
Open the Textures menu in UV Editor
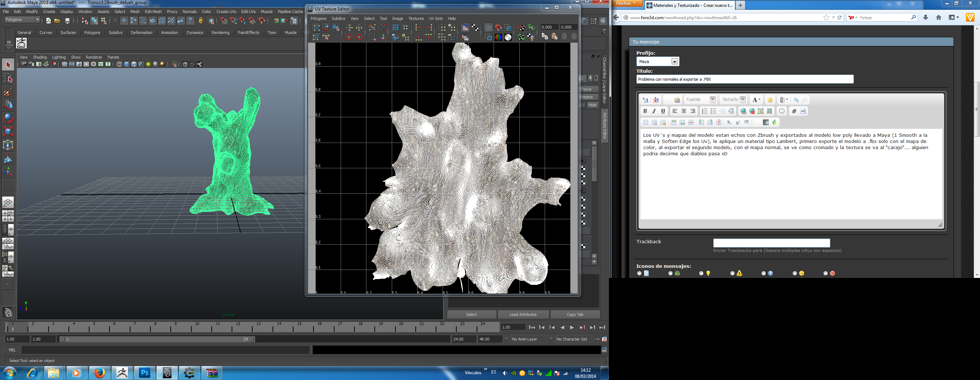pos(415,18)
